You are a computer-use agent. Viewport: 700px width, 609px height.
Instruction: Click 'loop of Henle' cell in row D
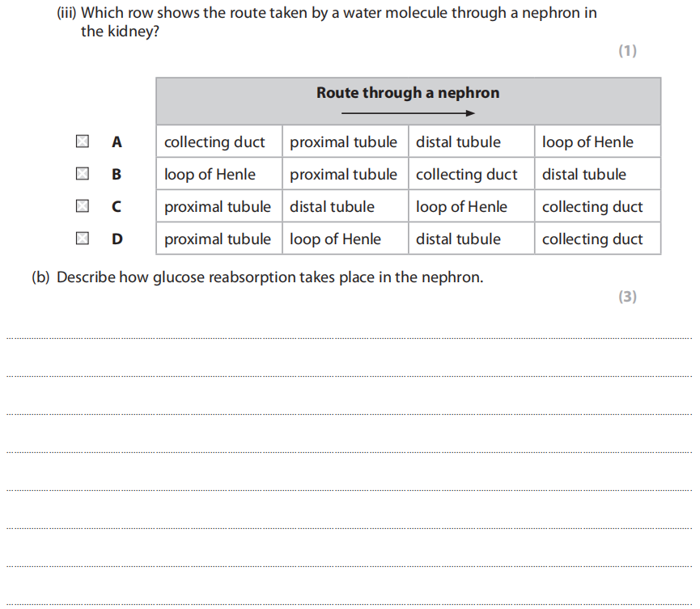(x=335, y=239)
